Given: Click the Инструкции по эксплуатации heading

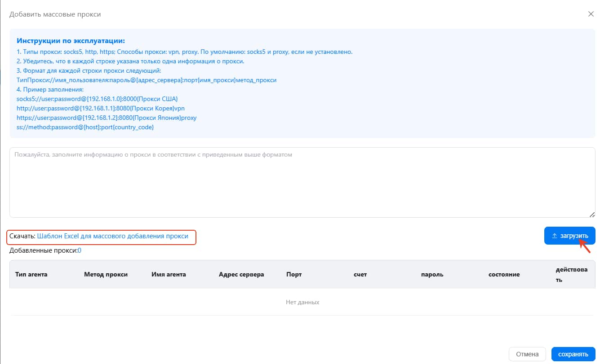Looking at the screenshot, I should click(71, 41).
